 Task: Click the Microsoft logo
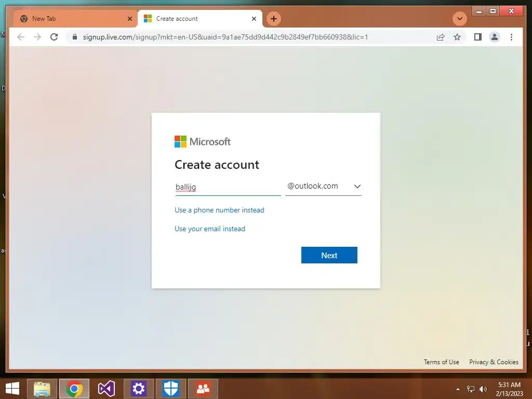point(203,141)
